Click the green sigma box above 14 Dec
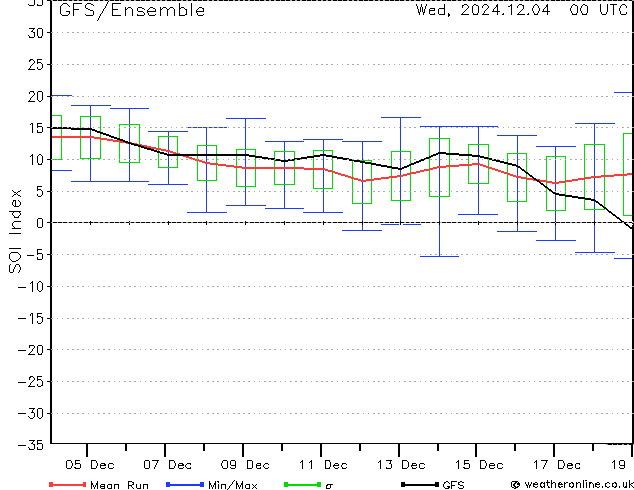Image resolution: width=634 pixels, height=490 pixels. point(440,167)
